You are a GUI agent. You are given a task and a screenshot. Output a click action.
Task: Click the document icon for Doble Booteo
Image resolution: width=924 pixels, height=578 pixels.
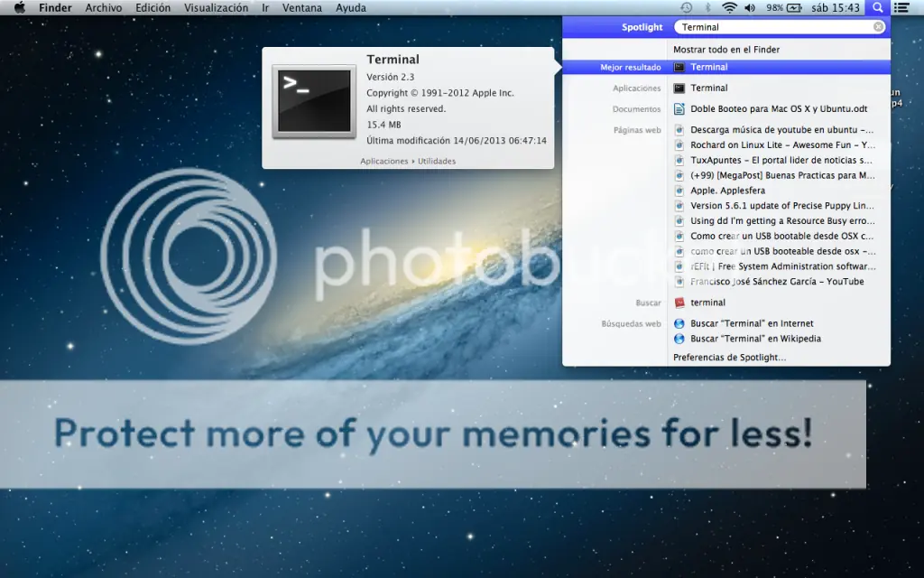[679, 108]
